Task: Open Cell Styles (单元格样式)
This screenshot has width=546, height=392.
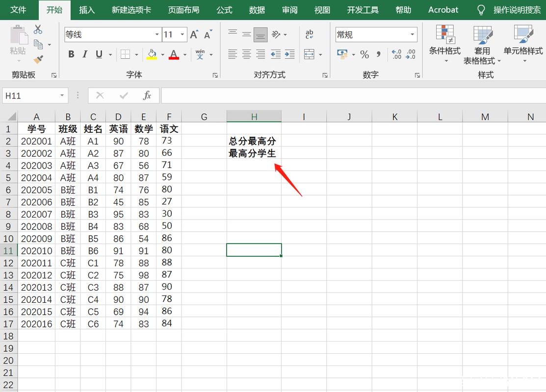Action: (523, 44)
